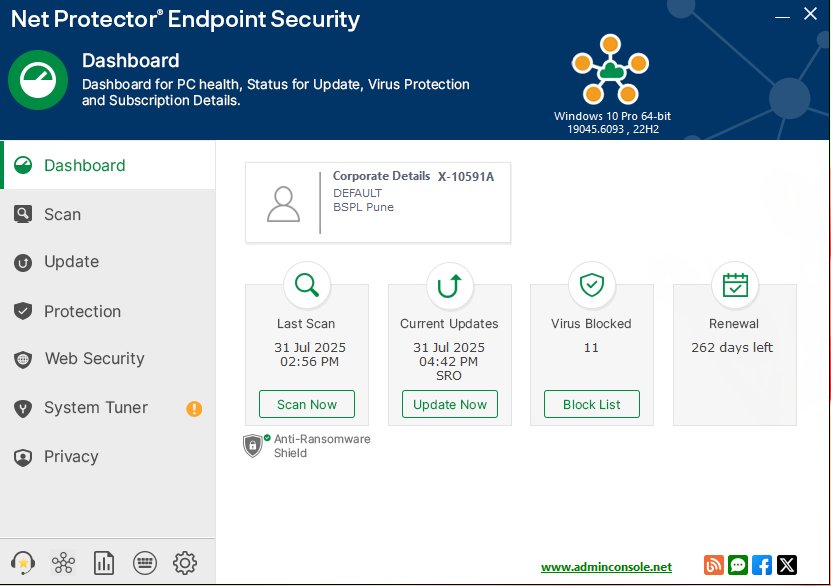Go to the Update section
This screenshot has height=586, width=831.
coord(71,262)
